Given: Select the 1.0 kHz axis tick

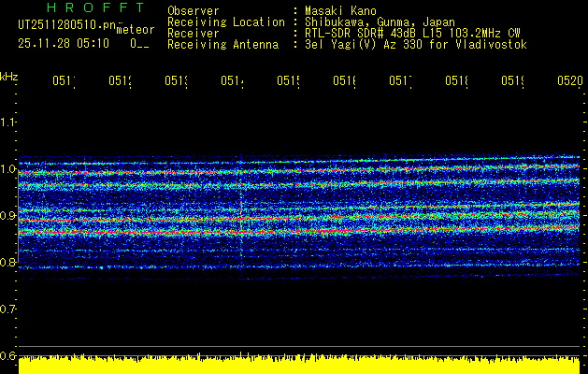Looking at the screenshot, I should click(8, 168).
